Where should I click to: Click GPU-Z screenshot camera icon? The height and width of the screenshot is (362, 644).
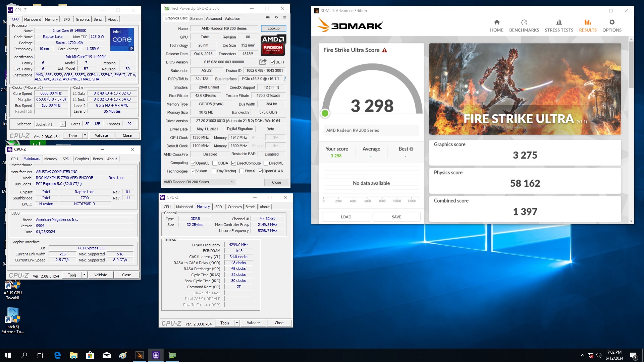[268, 17]
